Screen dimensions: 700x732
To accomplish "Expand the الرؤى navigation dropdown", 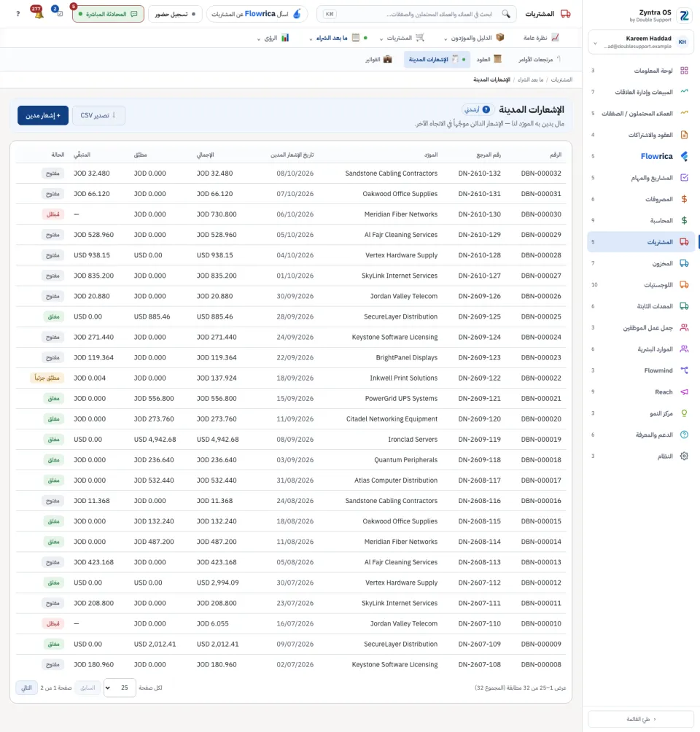I will coord(273,38).
